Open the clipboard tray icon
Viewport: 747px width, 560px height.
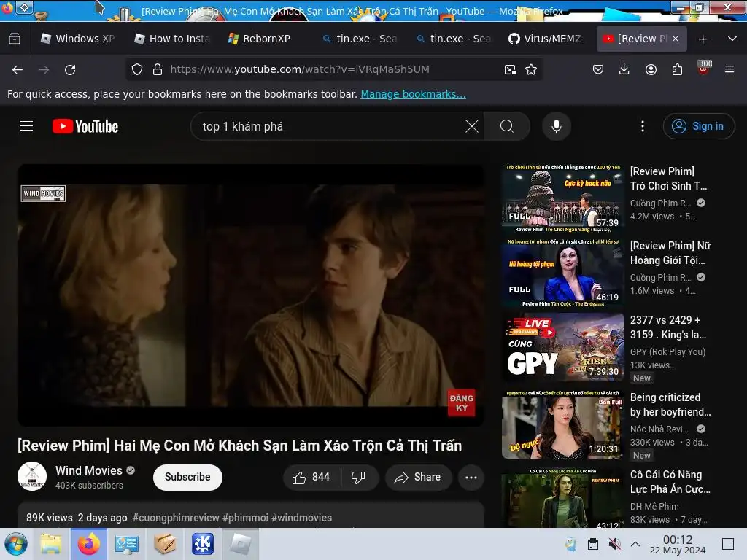click(592, 544)
